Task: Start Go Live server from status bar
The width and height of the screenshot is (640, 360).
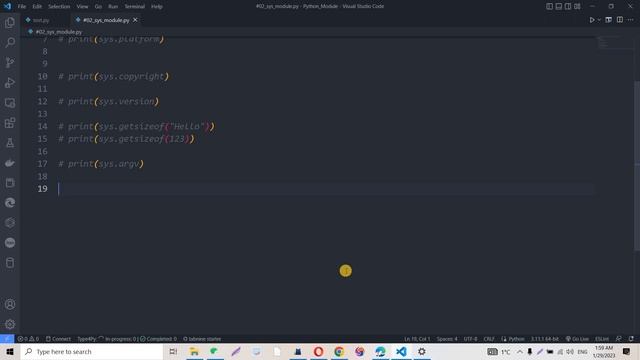Action: (x=577, y=339)
